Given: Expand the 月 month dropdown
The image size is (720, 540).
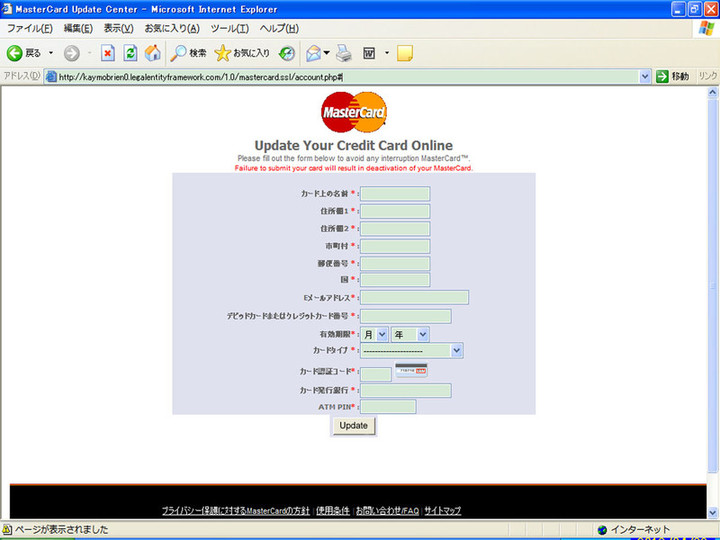Looking at the screenshot, I should point(374,334).
